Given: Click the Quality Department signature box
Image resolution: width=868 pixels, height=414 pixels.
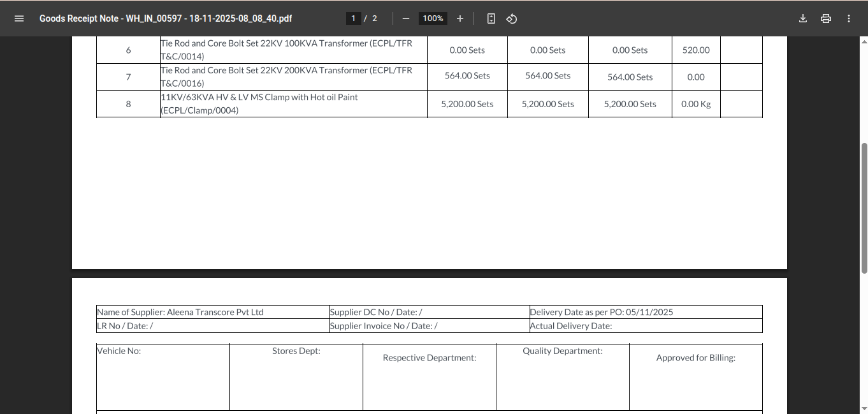Looking at the screenshot, I should coord(562,377).
